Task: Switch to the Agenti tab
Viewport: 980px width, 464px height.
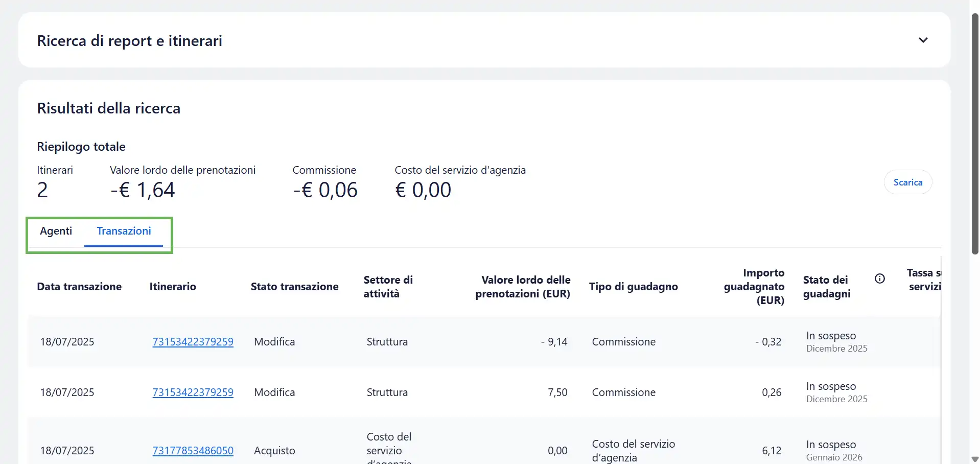Action: pyautogui.click(x=56, y=231)
